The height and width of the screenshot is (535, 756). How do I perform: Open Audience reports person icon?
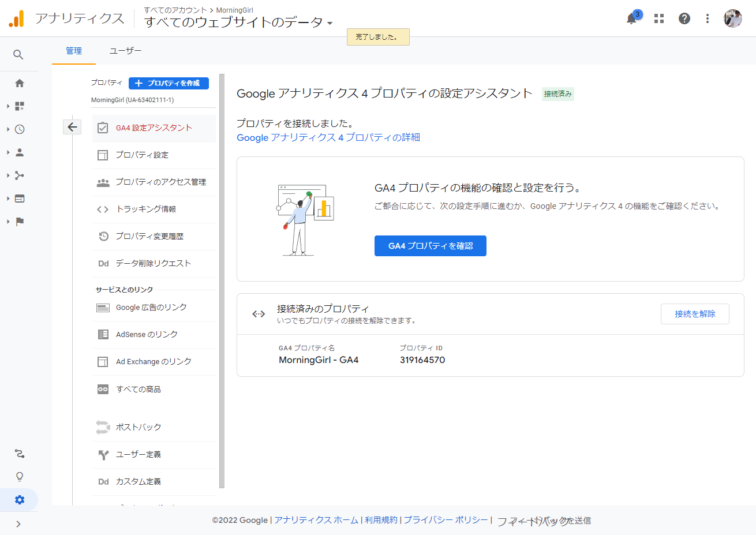pyautogui.click(x=20, y=152)
